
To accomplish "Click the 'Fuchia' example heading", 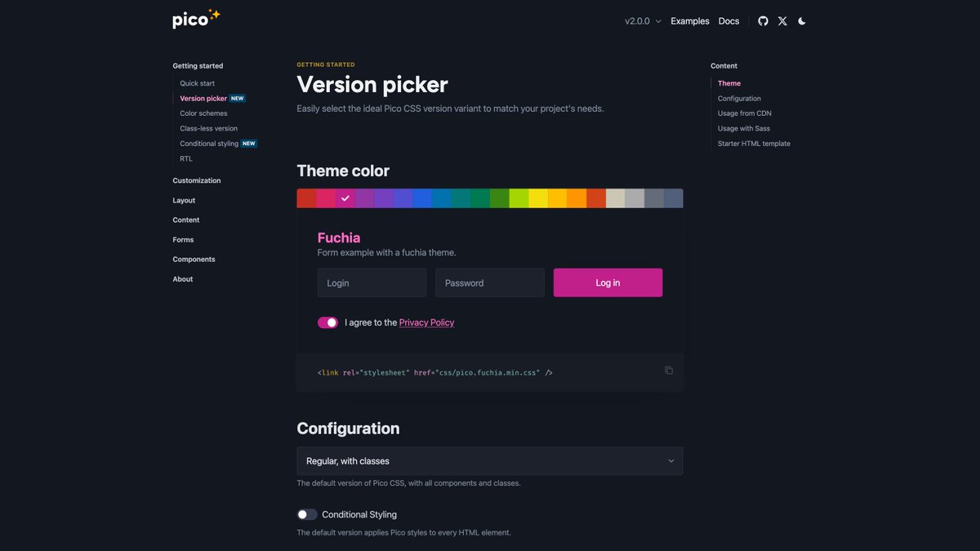I will coord(339,238).
